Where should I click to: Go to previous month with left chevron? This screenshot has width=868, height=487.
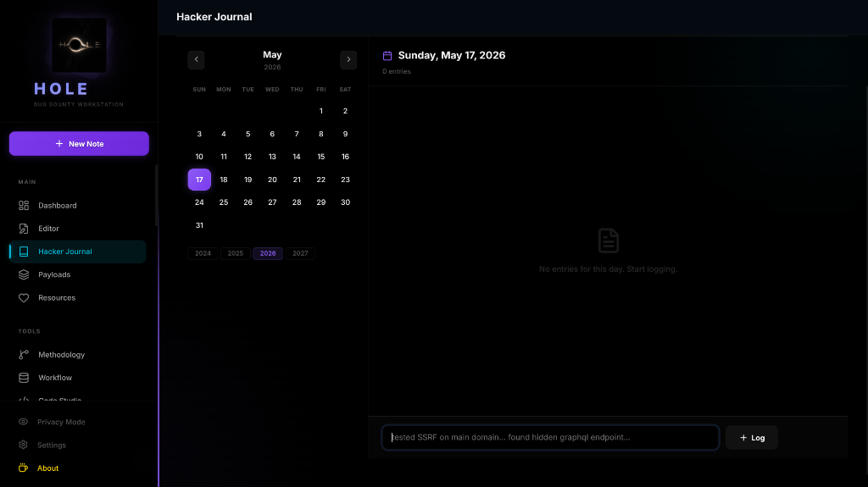196,60
